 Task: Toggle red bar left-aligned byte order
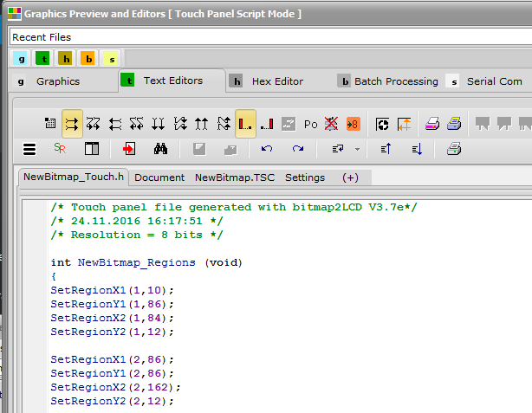(x=245, y=124)
